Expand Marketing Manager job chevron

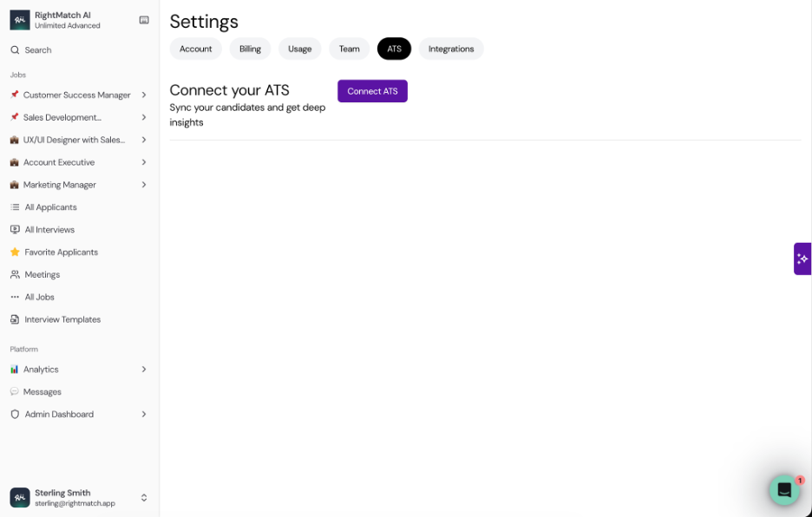pyautogui.click(x=144, y=185)
